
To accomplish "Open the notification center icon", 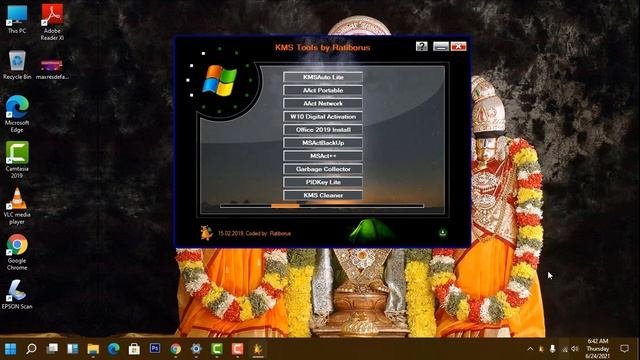I will (x=624, y=349).
